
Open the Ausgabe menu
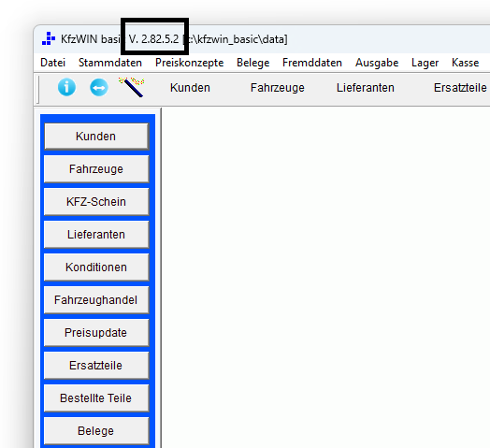point(377,63)
